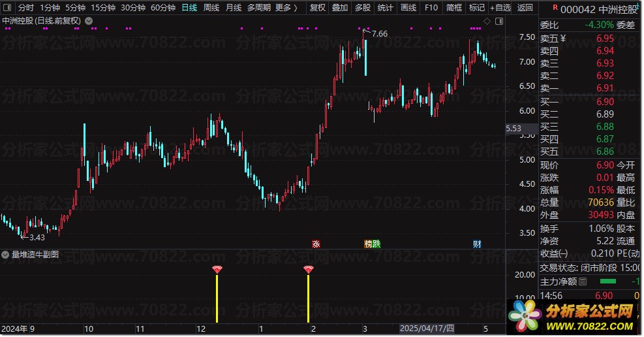644x337 pixels.
Task: Toggle the left sidebar panel icon
Action: 7,7
